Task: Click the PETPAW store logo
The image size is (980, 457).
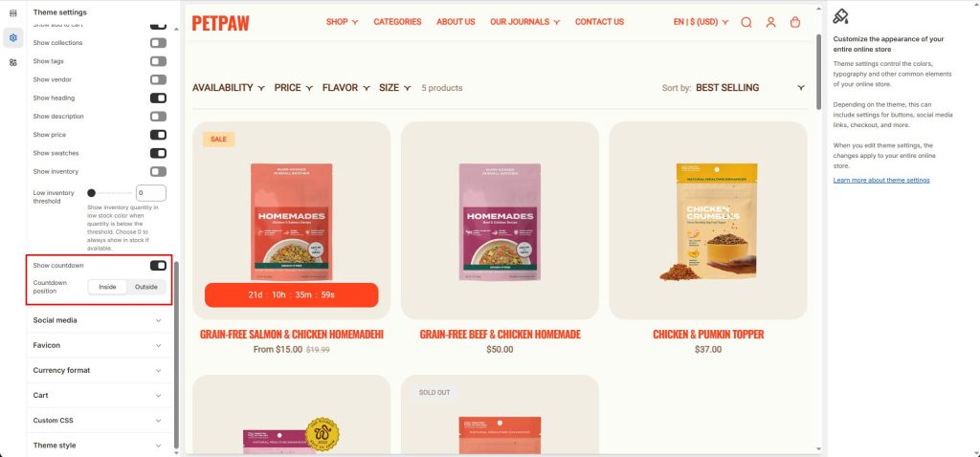Action: [221, 23]
